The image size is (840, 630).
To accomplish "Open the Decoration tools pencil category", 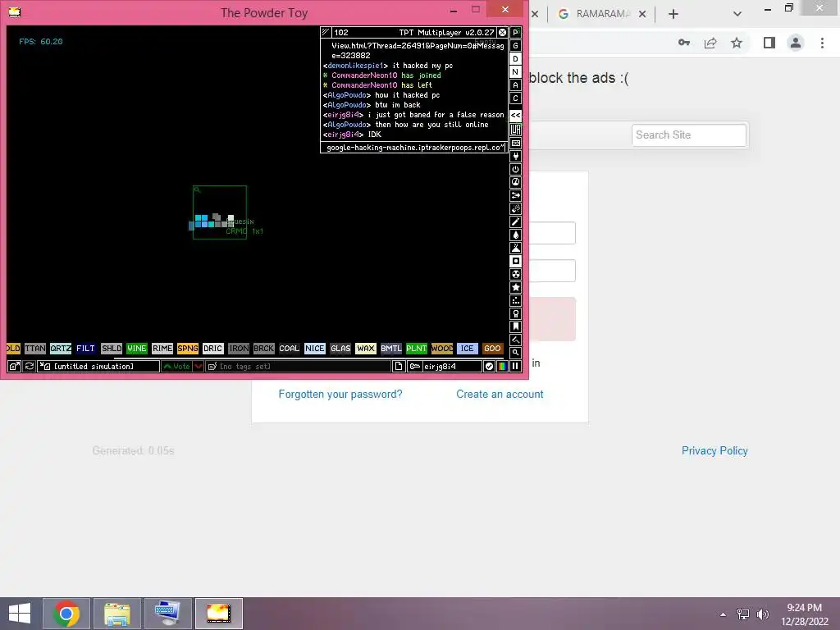I will (x=515, y=340).
